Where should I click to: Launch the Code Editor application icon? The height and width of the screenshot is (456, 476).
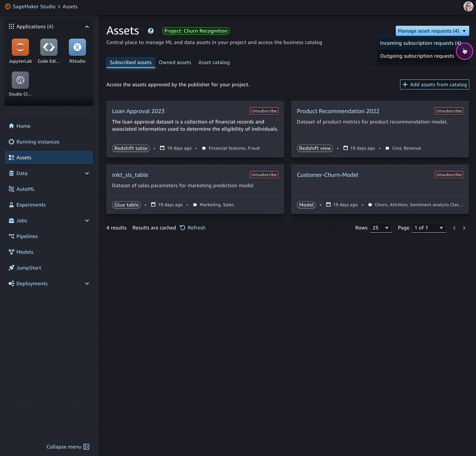coord(49,47)
